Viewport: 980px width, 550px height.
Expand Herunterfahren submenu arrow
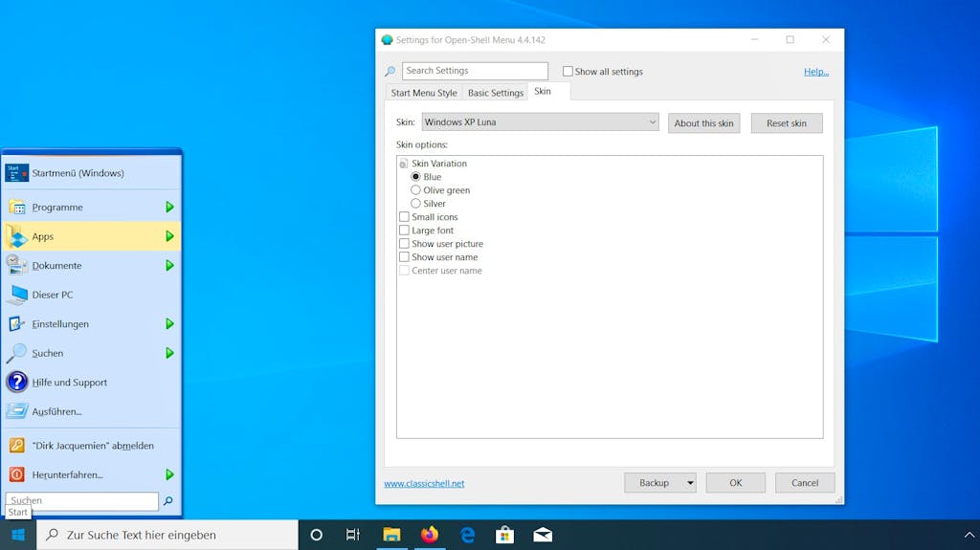tap(169, 474)
